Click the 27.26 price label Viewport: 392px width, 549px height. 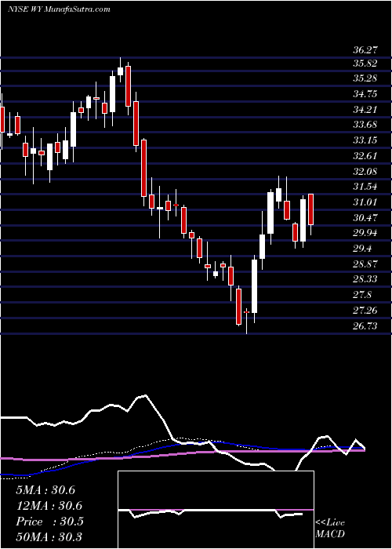[365, 311]
